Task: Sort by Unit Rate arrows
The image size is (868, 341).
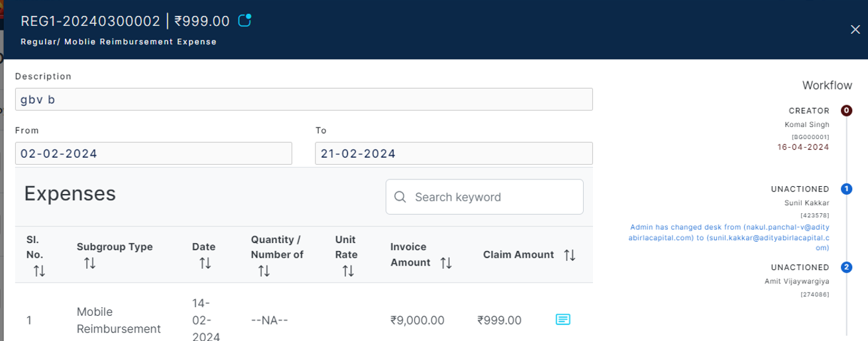Action: tap(349, 270)
